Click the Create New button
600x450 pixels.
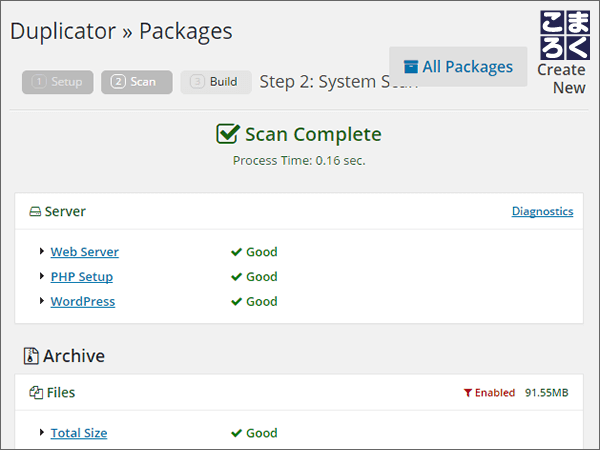[x=561, y=79]
